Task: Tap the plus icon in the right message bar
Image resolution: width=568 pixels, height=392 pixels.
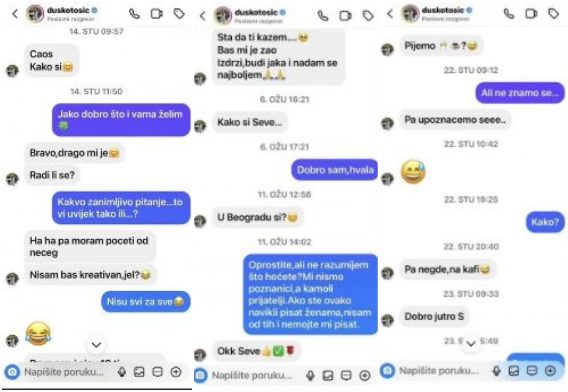Action: click(x=550, y=371)
